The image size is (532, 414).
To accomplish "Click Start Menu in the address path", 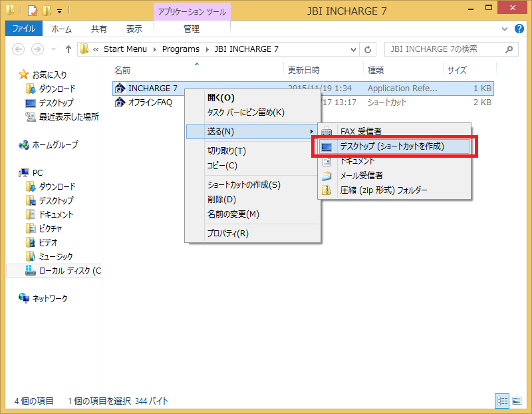I will point(125,49).
